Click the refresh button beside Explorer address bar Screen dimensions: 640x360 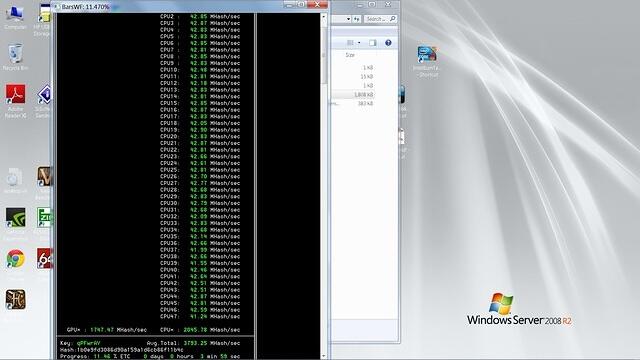(356, 19)
